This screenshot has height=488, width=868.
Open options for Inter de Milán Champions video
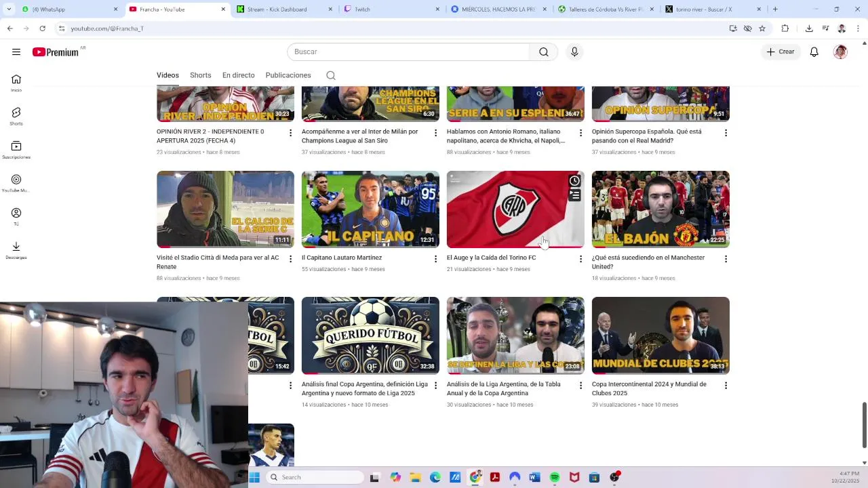[435, 133]
